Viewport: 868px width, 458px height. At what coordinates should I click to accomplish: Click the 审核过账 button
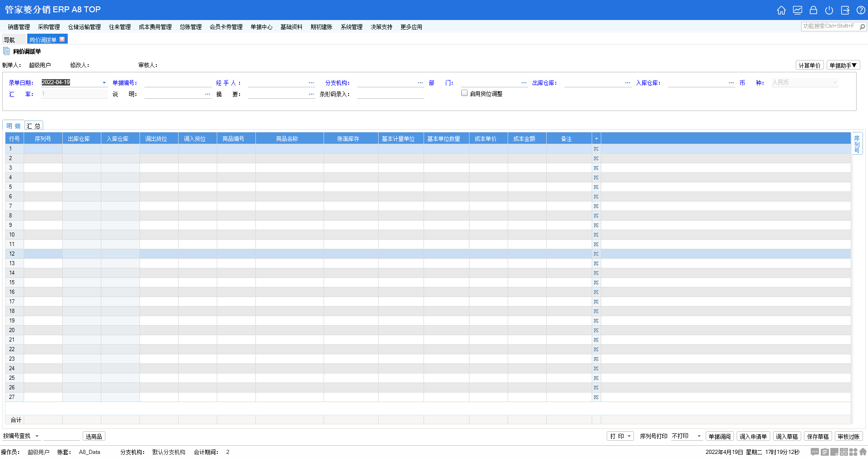click(x=848, y=436)
